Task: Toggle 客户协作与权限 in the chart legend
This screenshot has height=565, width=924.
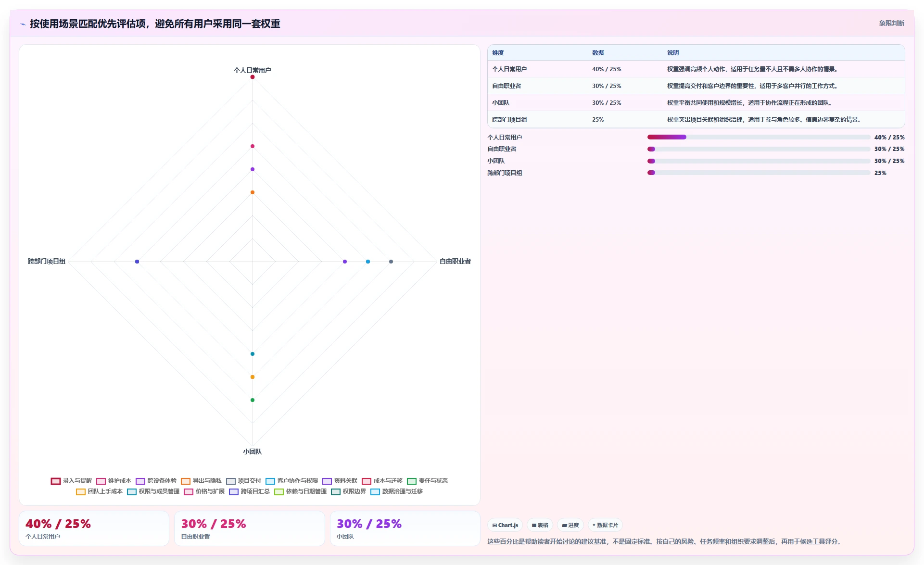Action: tap(291, 481)
